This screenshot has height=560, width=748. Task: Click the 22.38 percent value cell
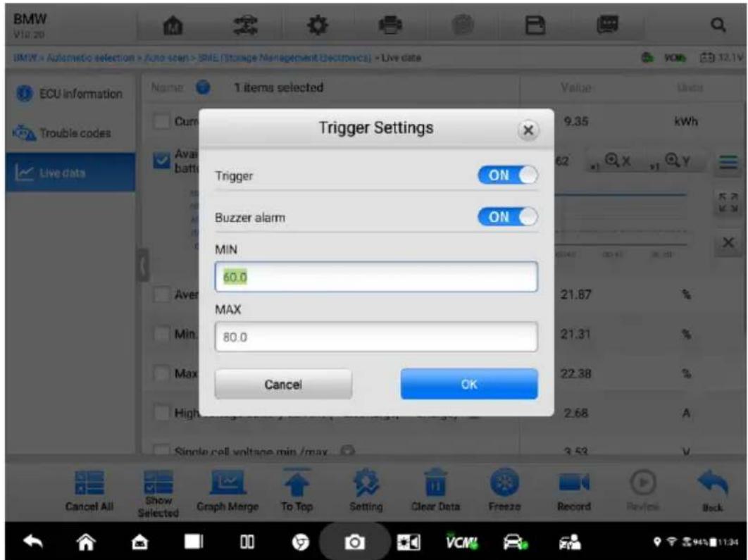click(576, 373)
